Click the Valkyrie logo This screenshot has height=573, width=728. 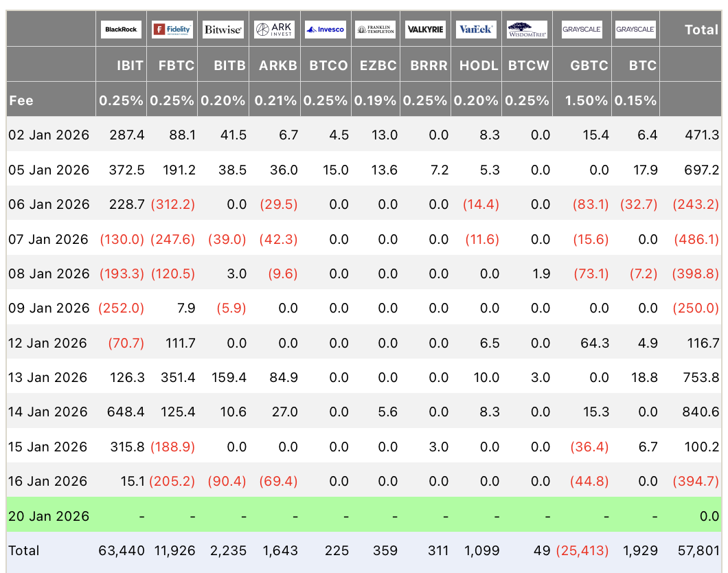tap(425, 30)
